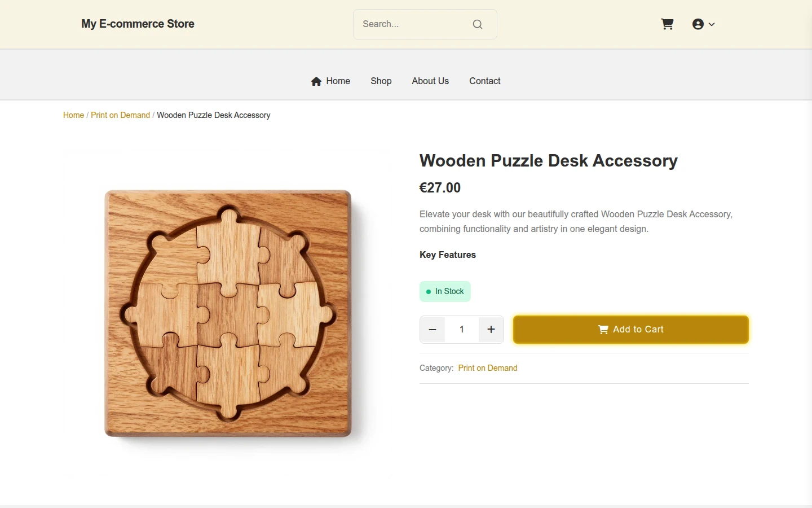Follow the Print on Demand category link

click(x=488, y=368)
